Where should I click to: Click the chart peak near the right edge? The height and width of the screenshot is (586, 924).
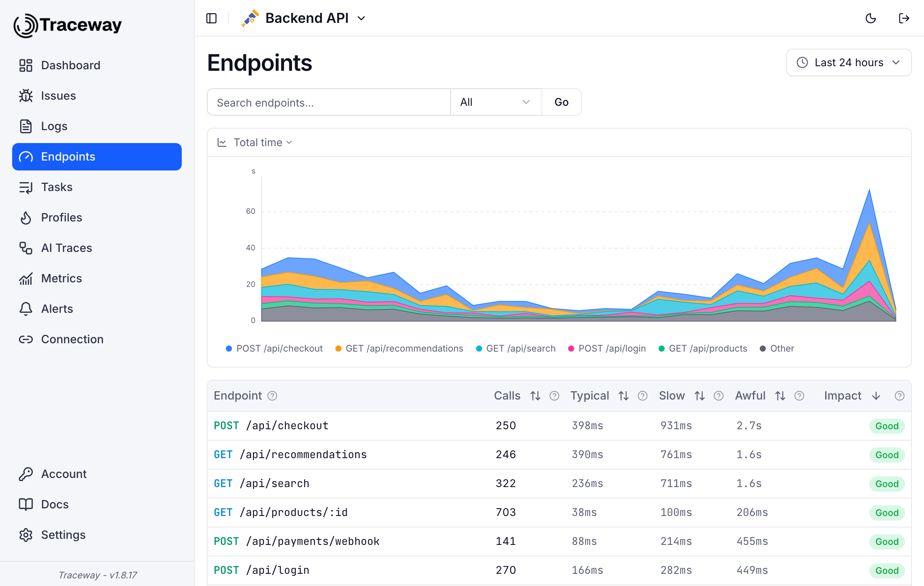pyautogui.click(x=869, y=190)
